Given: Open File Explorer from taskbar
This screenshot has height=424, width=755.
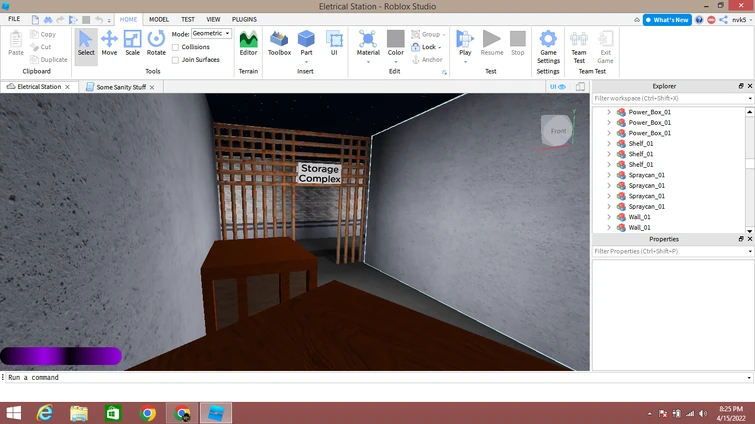Looking at the screenshot, I should tap(79, 413).
